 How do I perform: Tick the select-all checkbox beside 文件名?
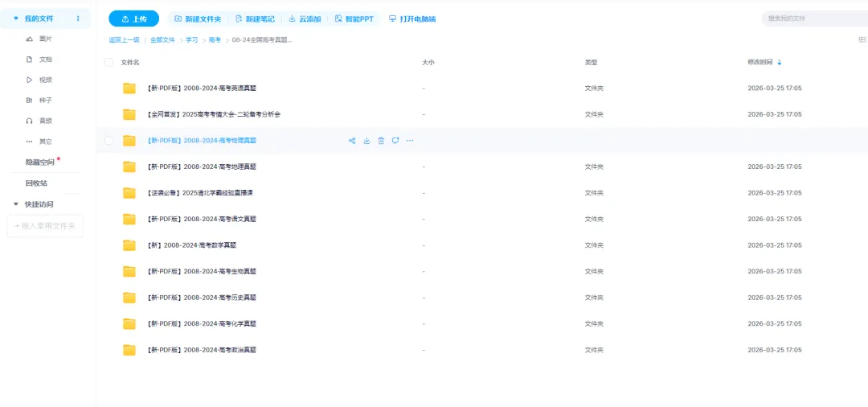coord(109,63)
